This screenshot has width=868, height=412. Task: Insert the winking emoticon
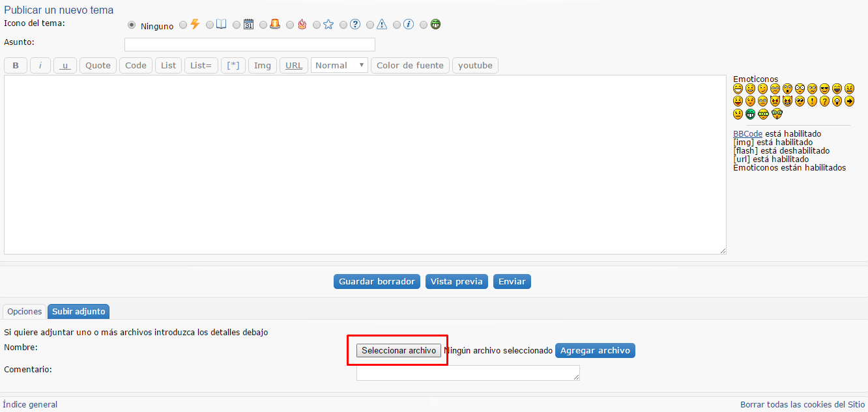pyautogui.click(x=762, y=89)
